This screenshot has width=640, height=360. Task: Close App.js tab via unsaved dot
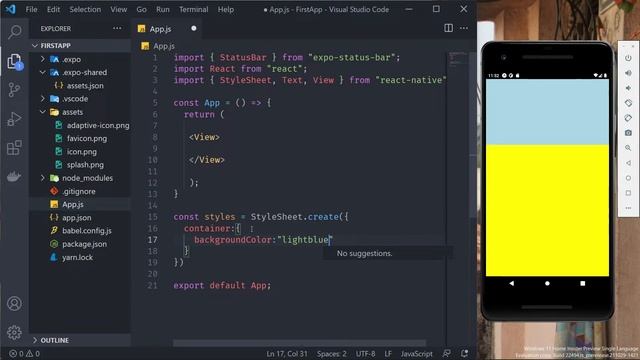pyautogui.click(x=193, y=28)
